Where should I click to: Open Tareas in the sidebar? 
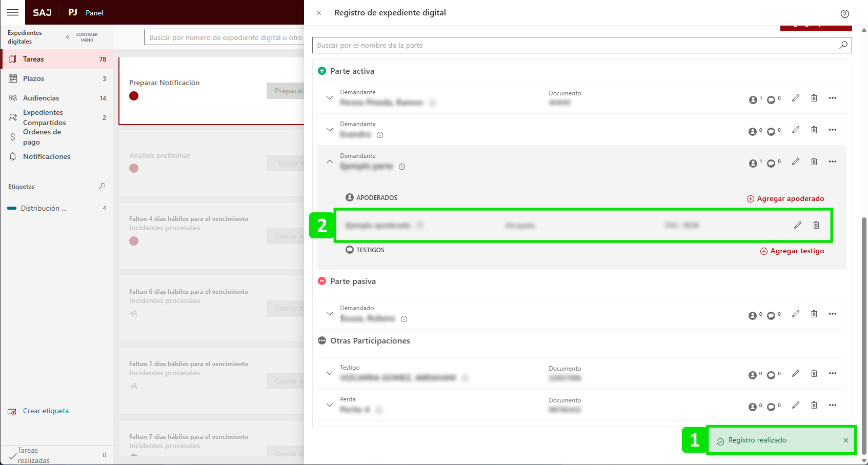tap(33, 59)
